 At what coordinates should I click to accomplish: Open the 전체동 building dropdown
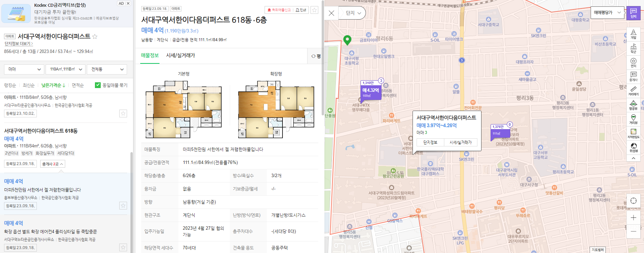(107, 69)
